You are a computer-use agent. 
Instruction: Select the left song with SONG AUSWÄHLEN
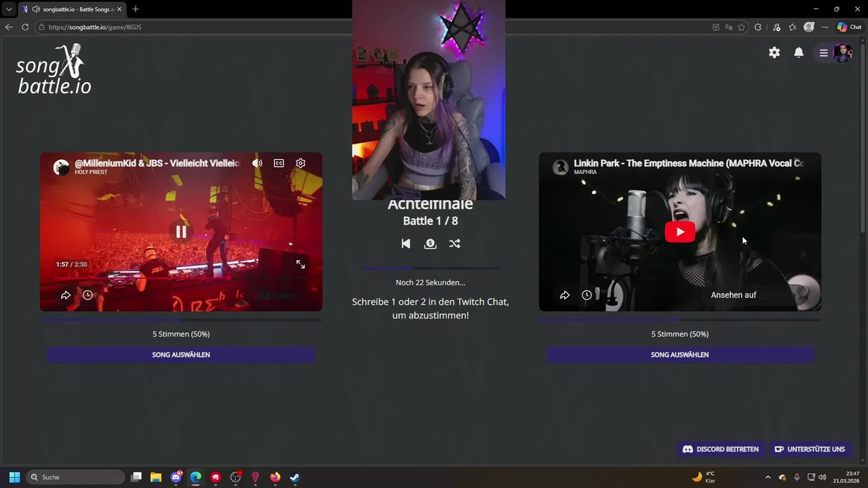pos(181,354)
